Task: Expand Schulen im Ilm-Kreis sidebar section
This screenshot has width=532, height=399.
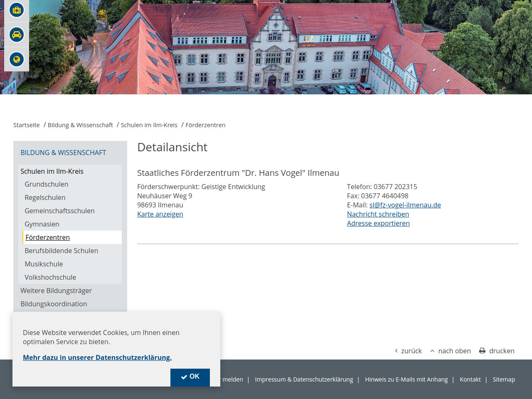Action: 52,171
